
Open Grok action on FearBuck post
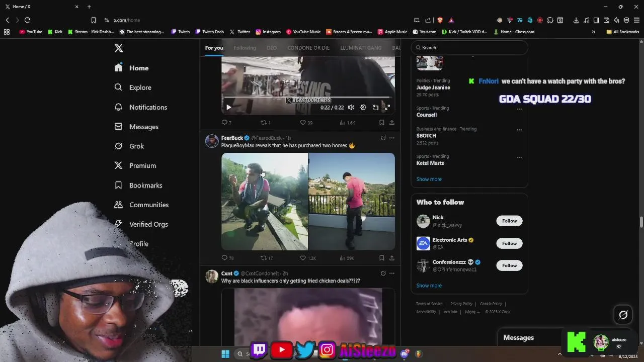tap(383, 138)
